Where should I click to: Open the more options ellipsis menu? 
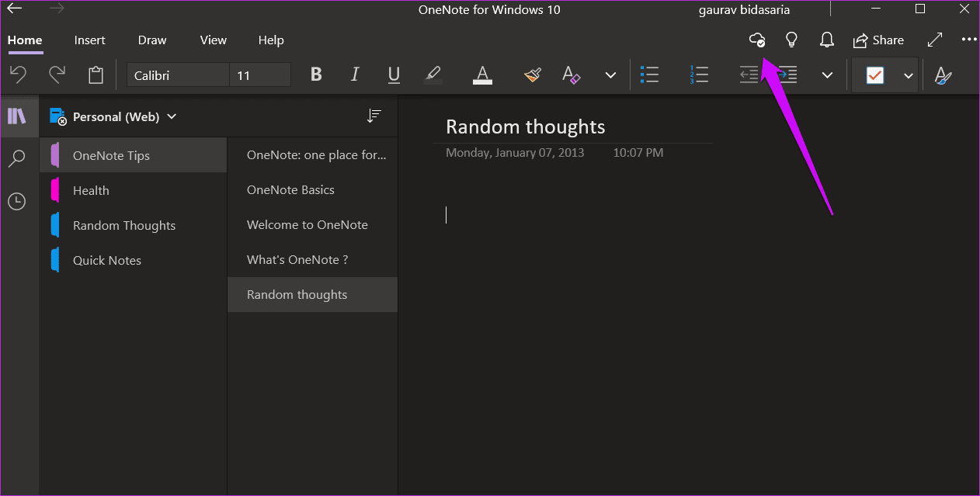pos(969,40)
